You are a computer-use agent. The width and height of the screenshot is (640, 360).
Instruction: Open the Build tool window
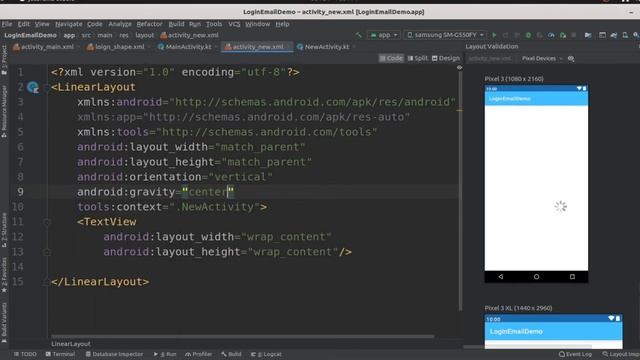(x=231, y=354)
